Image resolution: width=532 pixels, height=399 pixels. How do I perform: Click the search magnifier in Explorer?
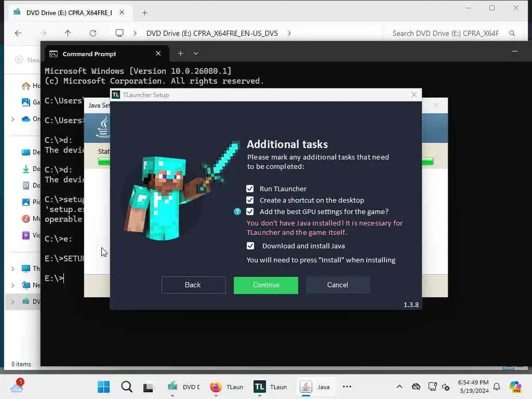click(512, 33)
